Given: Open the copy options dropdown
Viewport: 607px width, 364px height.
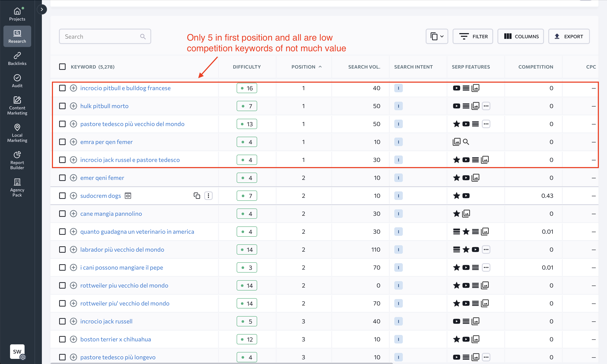Looking at the screenshot, I should (x=437, y=36).
